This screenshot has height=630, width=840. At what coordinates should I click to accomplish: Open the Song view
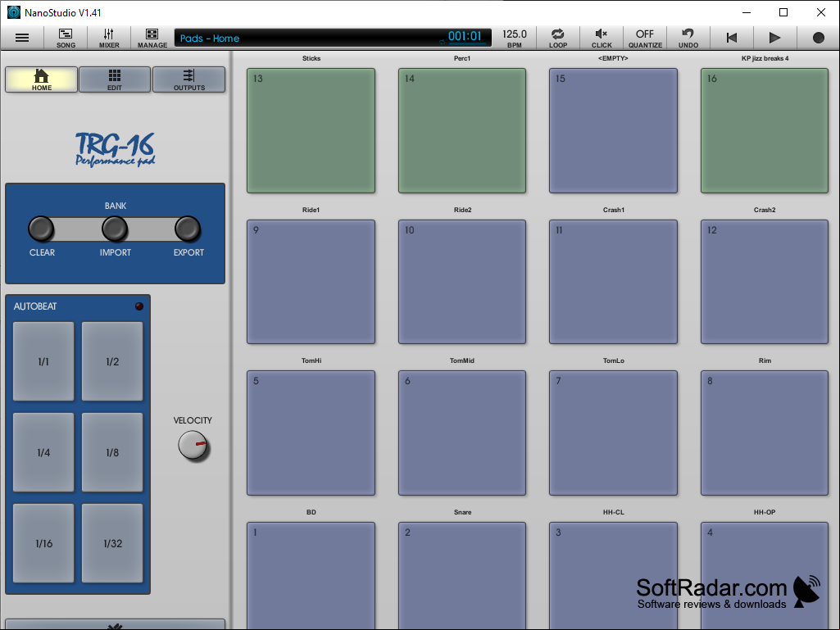click(66, 38)
